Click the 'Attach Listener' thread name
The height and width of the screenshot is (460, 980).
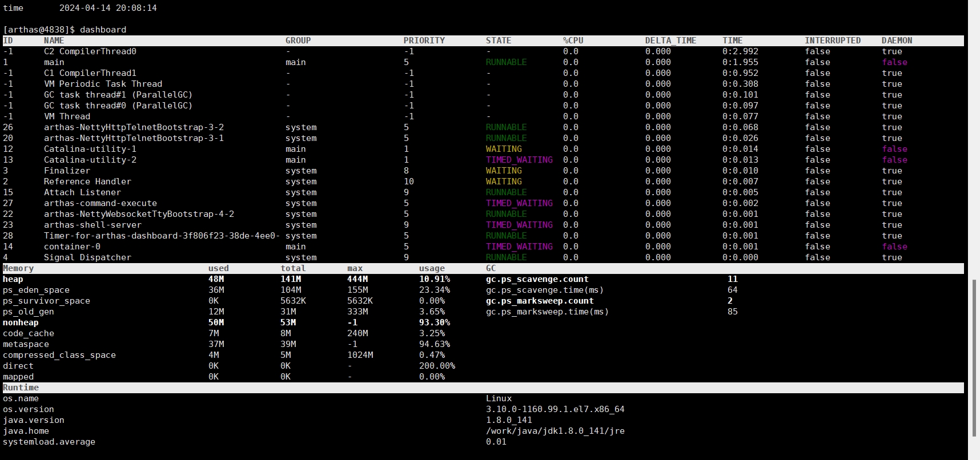tap(82, 192)
